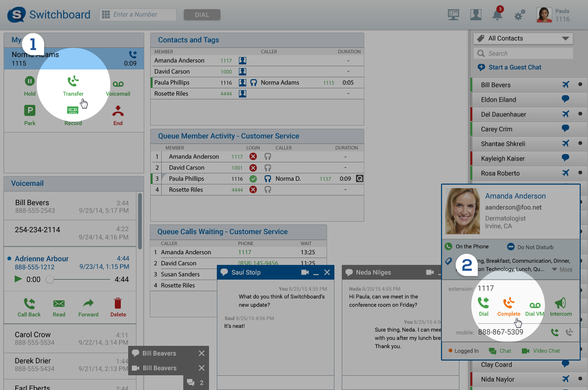The width and height of the screenshot is (588, 390).
Task: Open Paula user menu in header
Action: (553, 15)
